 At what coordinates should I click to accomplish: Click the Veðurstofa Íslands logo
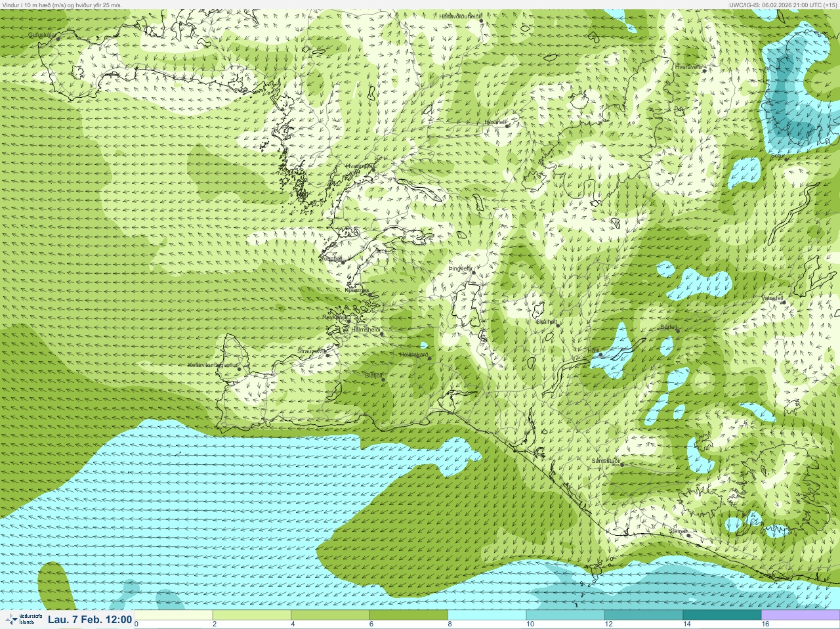[x=24, y=619]
